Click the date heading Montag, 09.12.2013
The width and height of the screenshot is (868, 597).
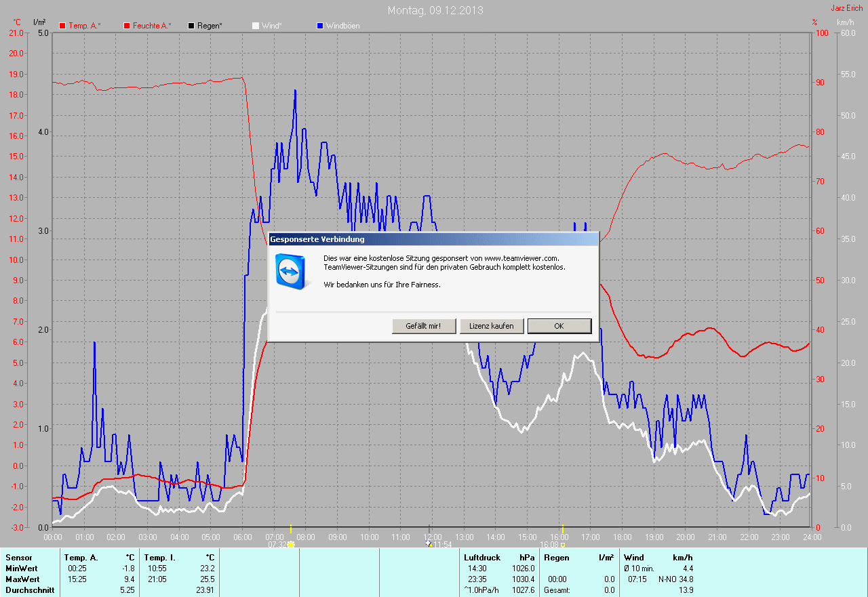[x=435, y=11]
